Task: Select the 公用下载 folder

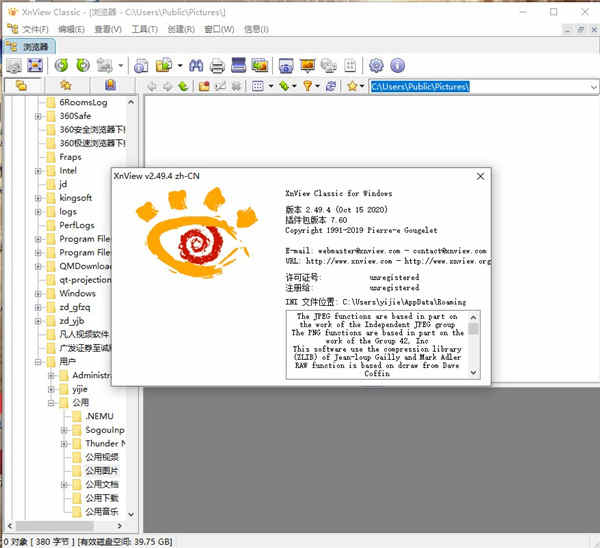Action: click(x=102, y=498)
